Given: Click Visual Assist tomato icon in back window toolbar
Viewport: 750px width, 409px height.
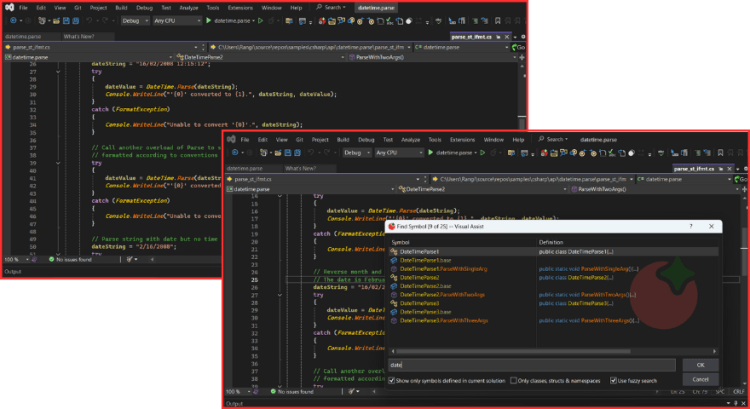Looking at the screenshot, I should click(x=322, y=21).
